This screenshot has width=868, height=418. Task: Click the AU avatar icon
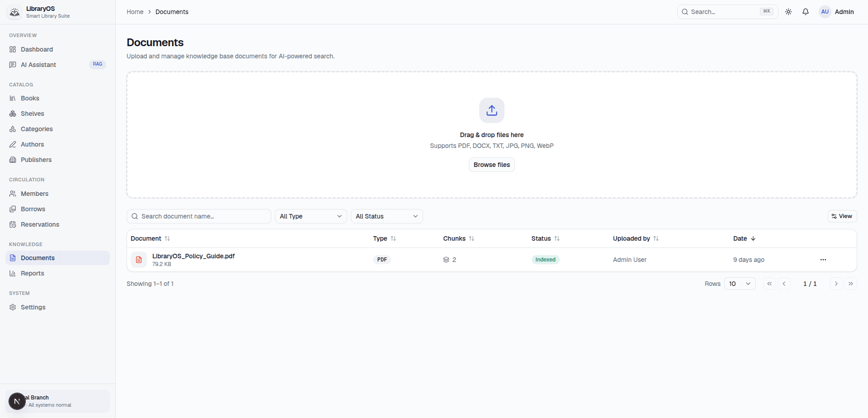click(x=825, y=12)
